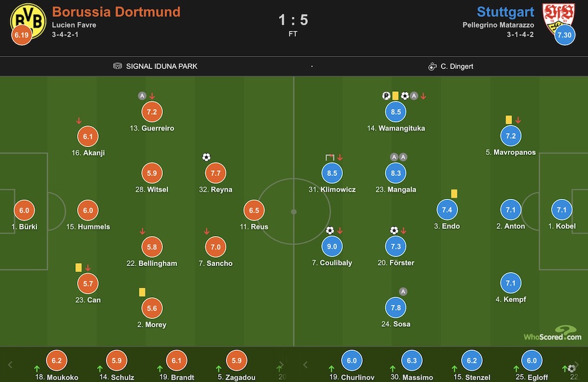Viewport: 588px width, 382px height.
Task: Click the missed-shot woodwork icon above Klimowicz
Action: 330,157
